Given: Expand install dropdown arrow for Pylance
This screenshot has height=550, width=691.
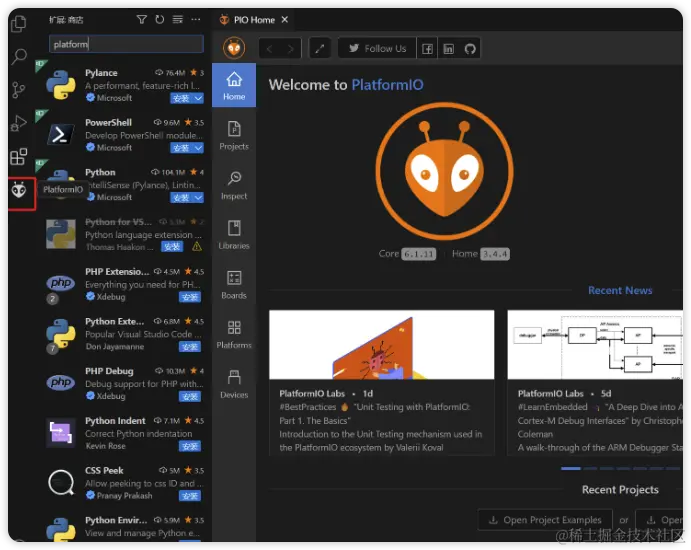Looking at the screenshot, I should pyautogui.click(x=198, y=98).
